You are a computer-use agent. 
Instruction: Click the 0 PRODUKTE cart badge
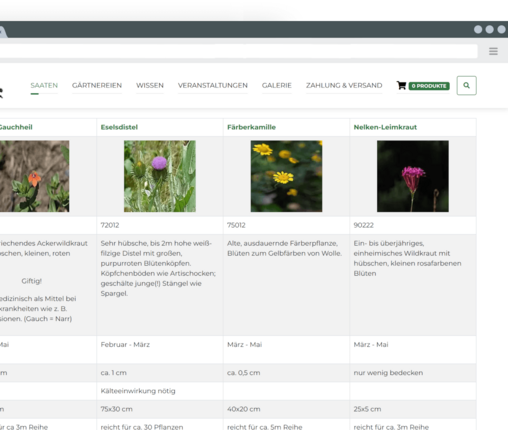(429, 86)
